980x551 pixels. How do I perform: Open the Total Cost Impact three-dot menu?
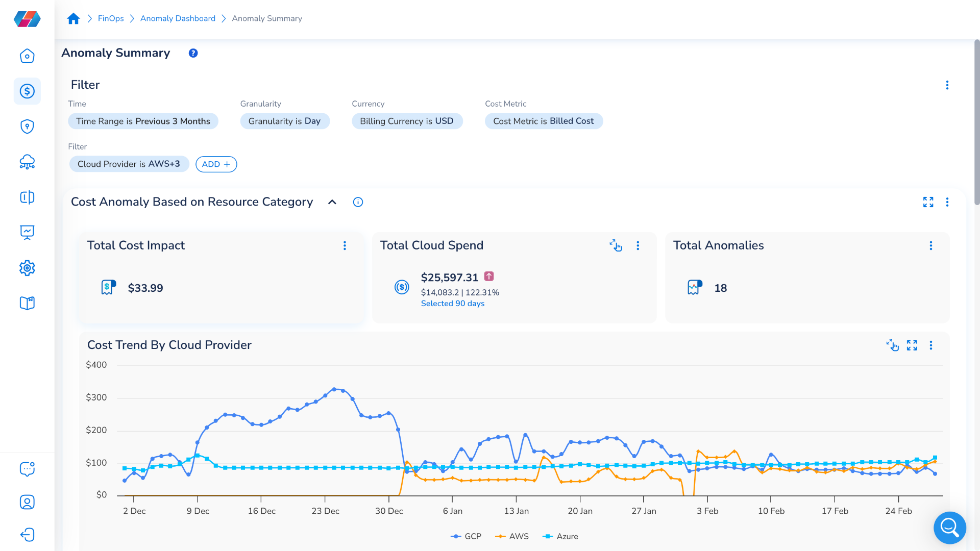(345, 245)
